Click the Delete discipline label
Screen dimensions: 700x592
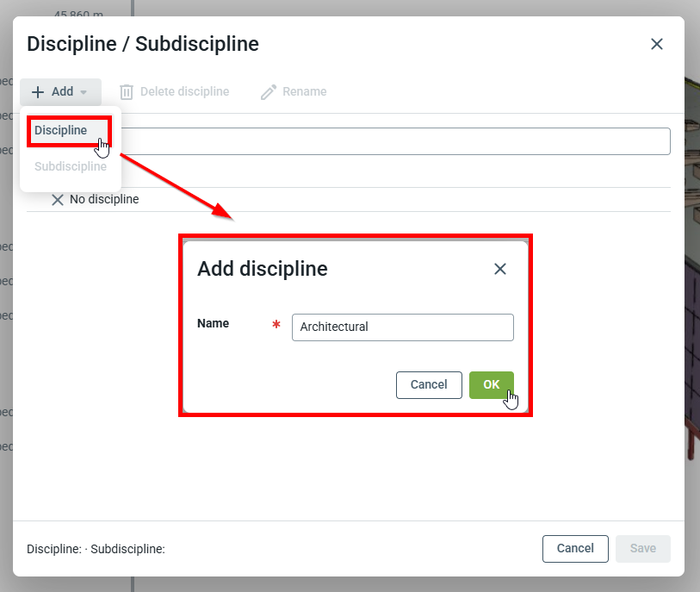coord(184,92)
